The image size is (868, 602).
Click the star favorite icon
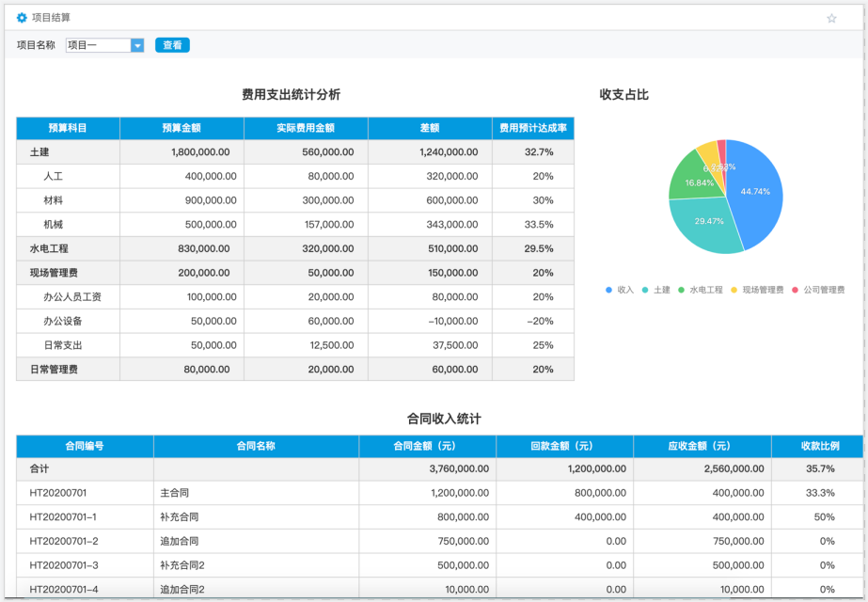[831, 18]
